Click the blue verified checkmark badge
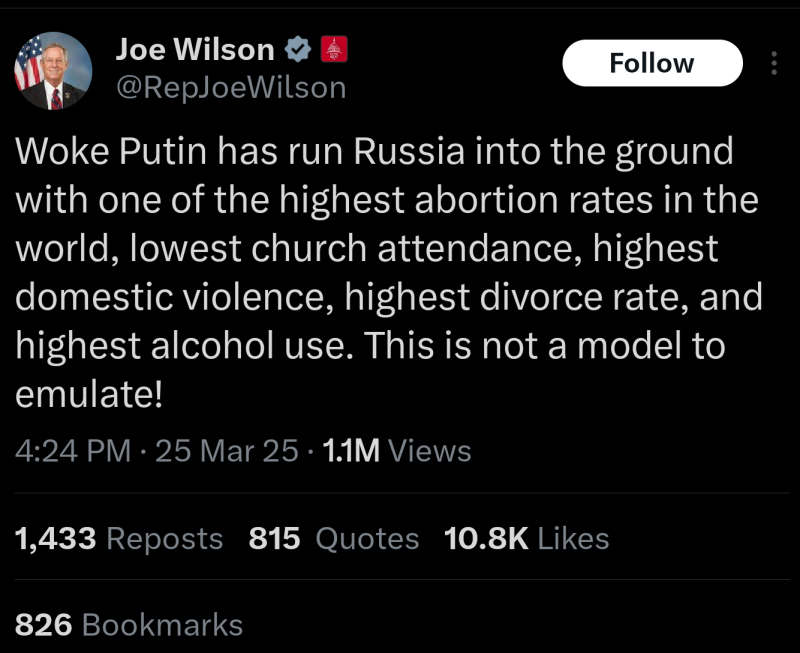 (297, 49)
